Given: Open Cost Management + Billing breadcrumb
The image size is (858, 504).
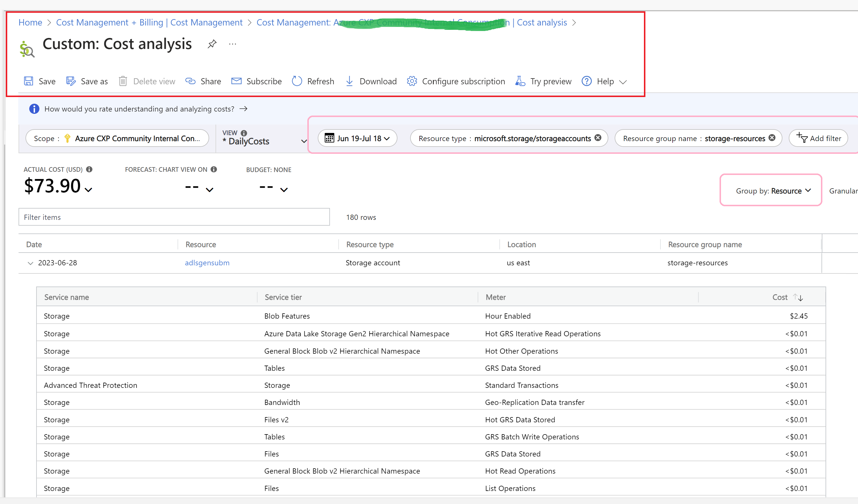Looking at the screenshot, I should pos(149,23).
